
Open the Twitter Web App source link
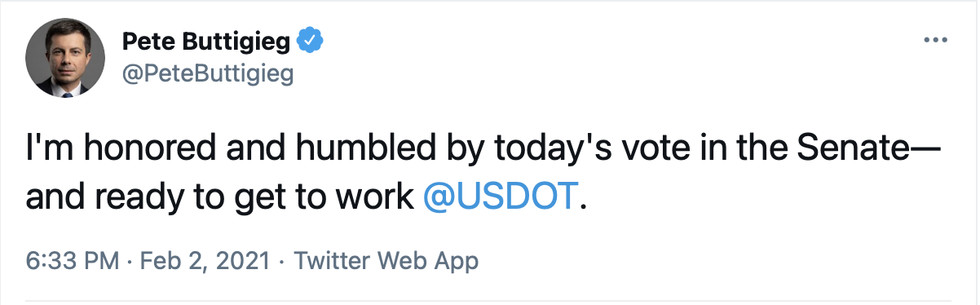point(386,261)
